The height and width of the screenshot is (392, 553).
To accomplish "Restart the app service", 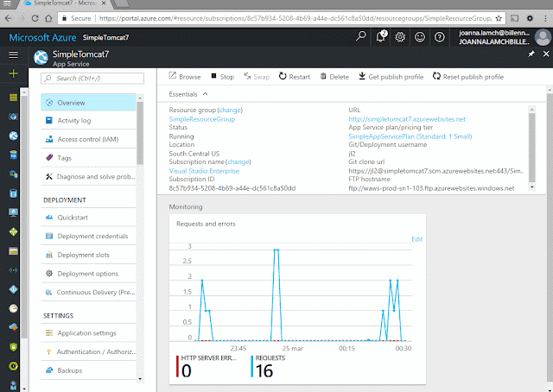I will coord(295,77).
